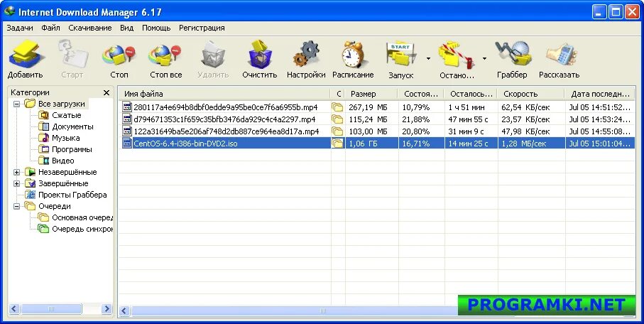Open the Расписание clock icon

(353, 54)
